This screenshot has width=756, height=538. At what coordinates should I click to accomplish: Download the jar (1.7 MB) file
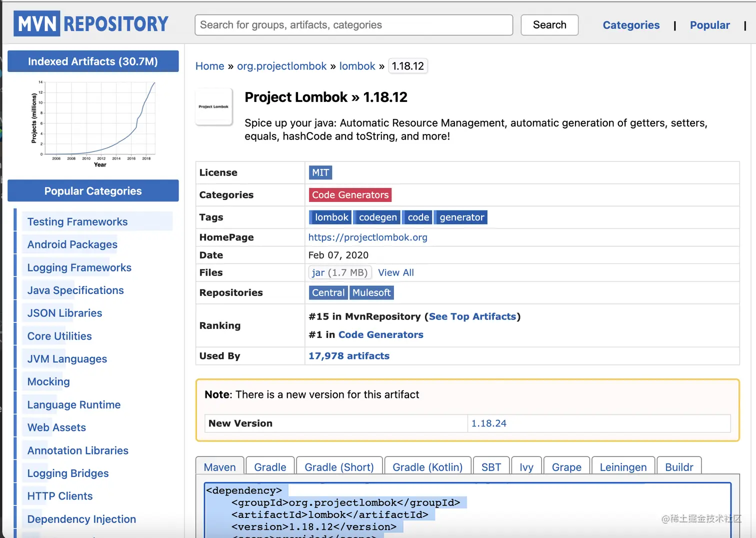point(340,272)
